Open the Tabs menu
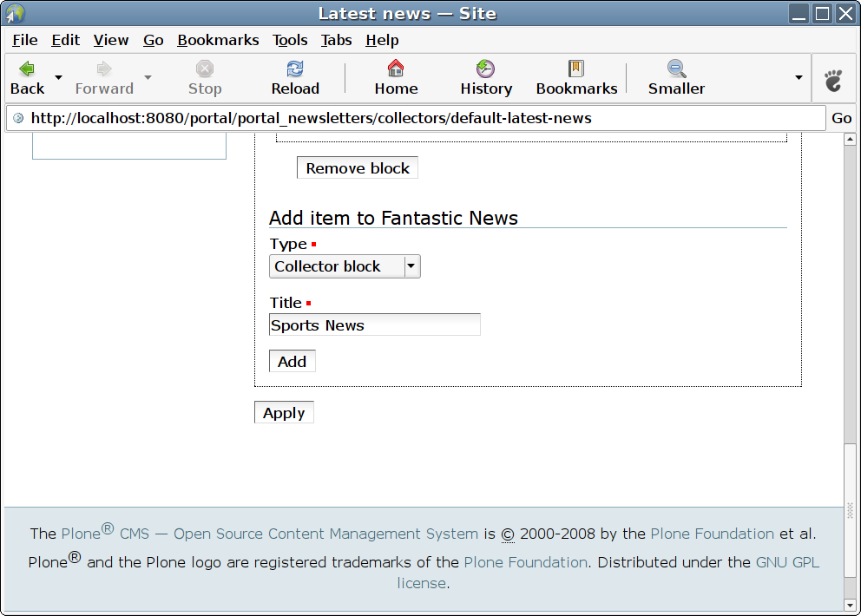This screenshot has width=861, height=616. pyautogui.click(x=336, y=40)
